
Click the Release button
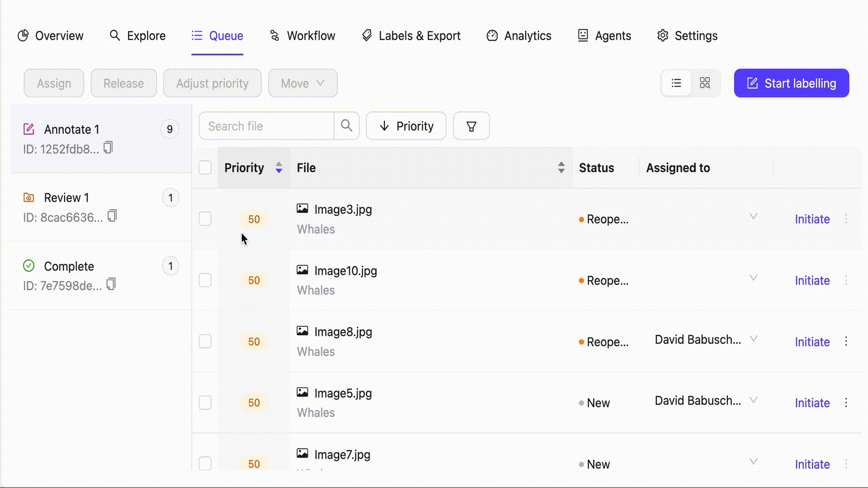click(123, 83)
